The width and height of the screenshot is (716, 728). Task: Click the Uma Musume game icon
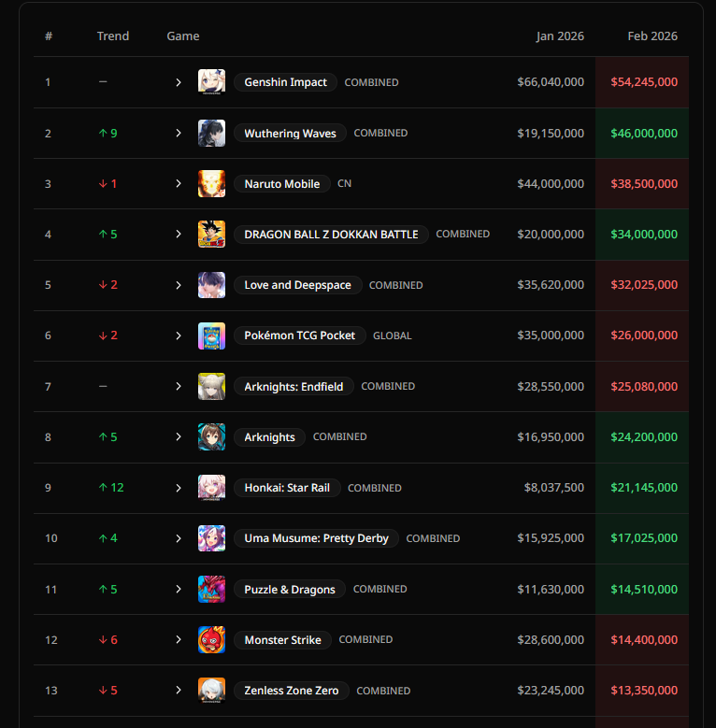pyautogui.click(x=212, y=538)
